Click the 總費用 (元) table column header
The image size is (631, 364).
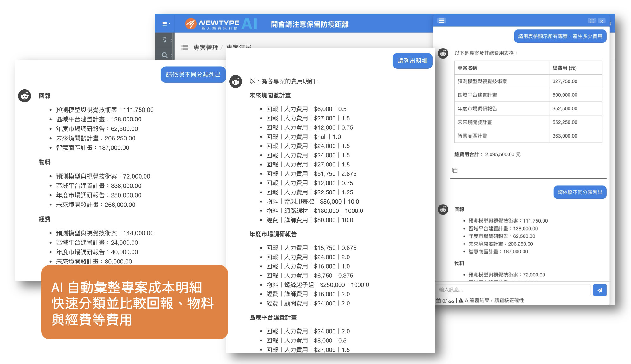tap(564, 68)
